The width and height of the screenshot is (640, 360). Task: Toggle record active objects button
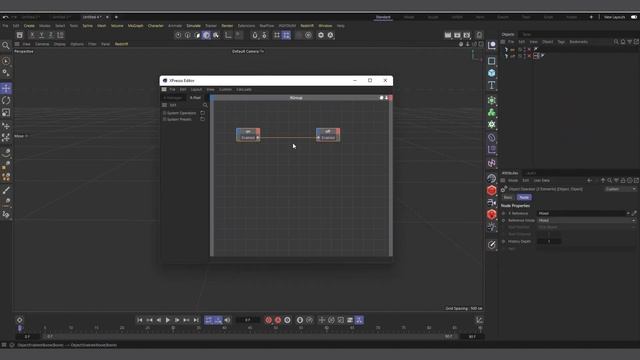[x=268, y=320]
